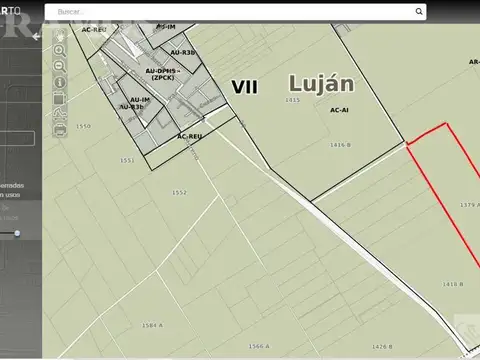Click the AC-REU label above parcel 1551
Viewport: 480px width, 360px height.
[190, 137]
